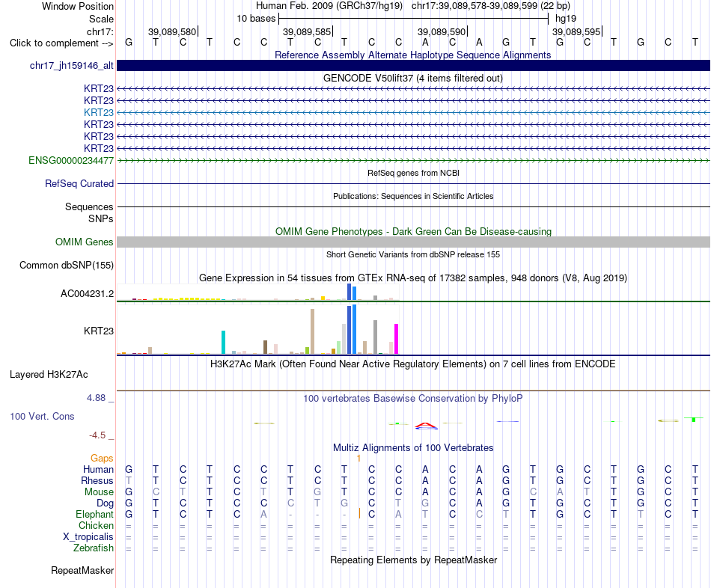
Task: Click the Human Feb. 2009 (GRCh37/hg19) text
Action: 329,6
